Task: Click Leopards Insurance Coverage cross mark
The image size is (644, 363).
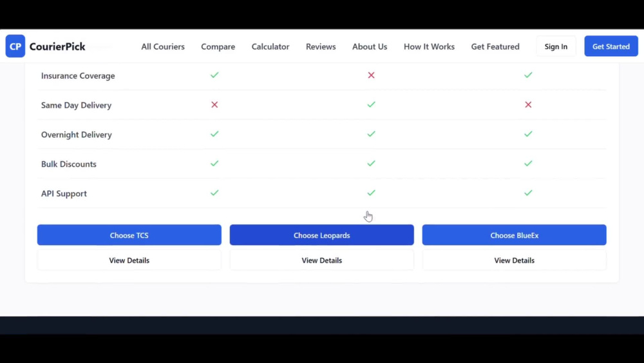Action: point(371,75)
